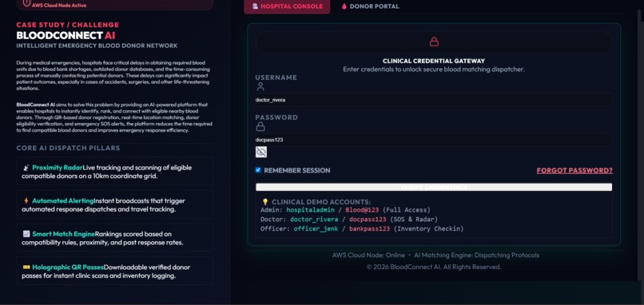Click the Holographic QR Passes heading
The image size is (644, 305).
click(x=68, y=267)
